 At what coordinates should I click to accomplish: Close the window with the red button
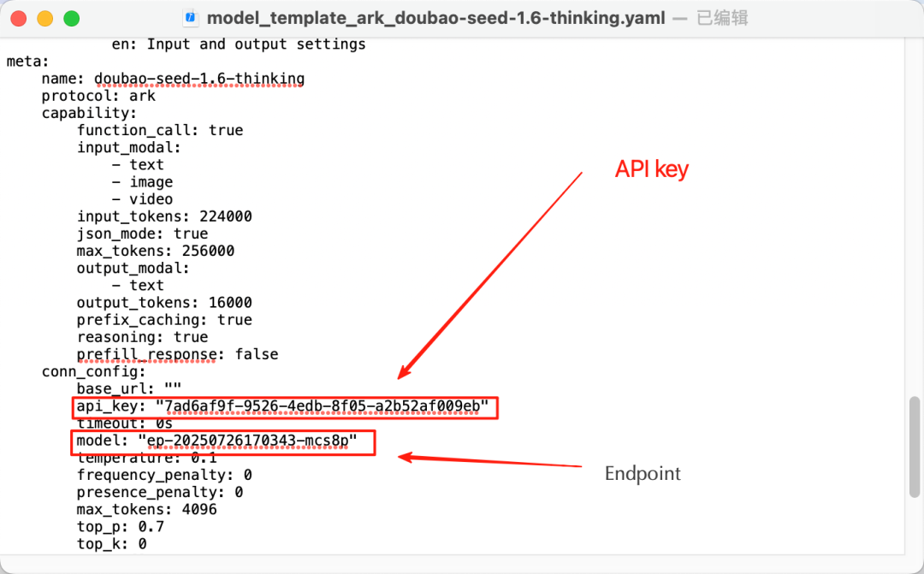tap(19, 18)
